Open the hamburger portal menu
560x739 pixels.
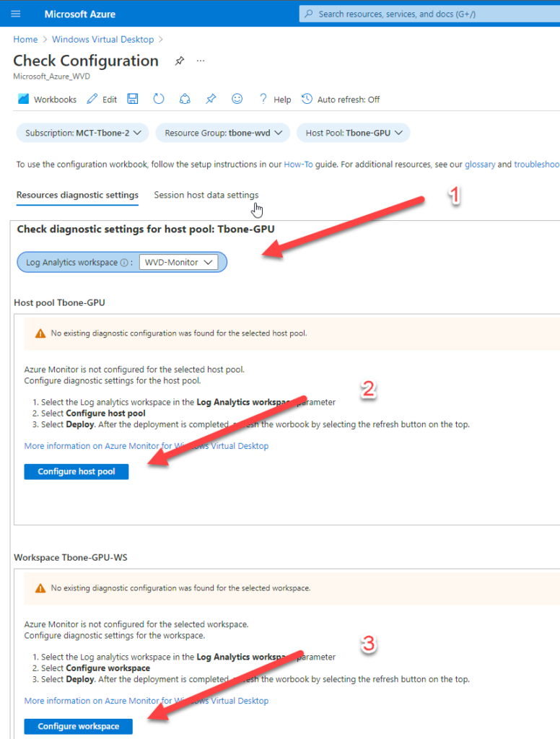tap(16, 14)
